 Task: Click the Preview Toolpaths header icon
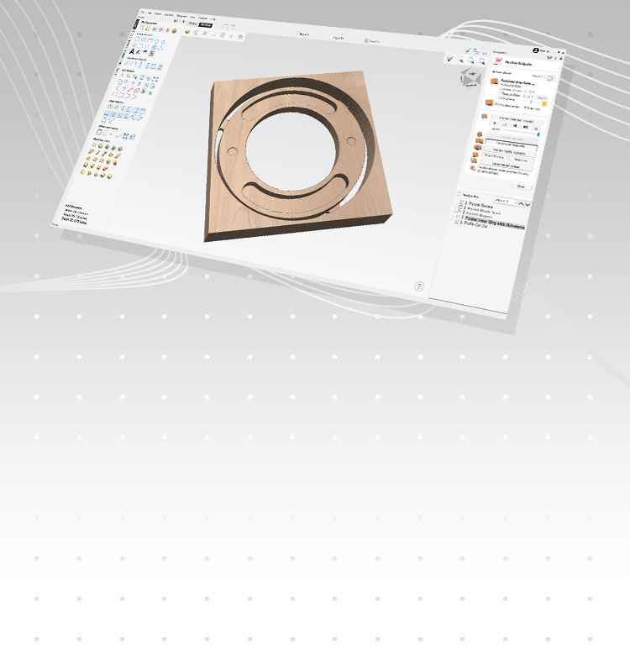[498, 60]
